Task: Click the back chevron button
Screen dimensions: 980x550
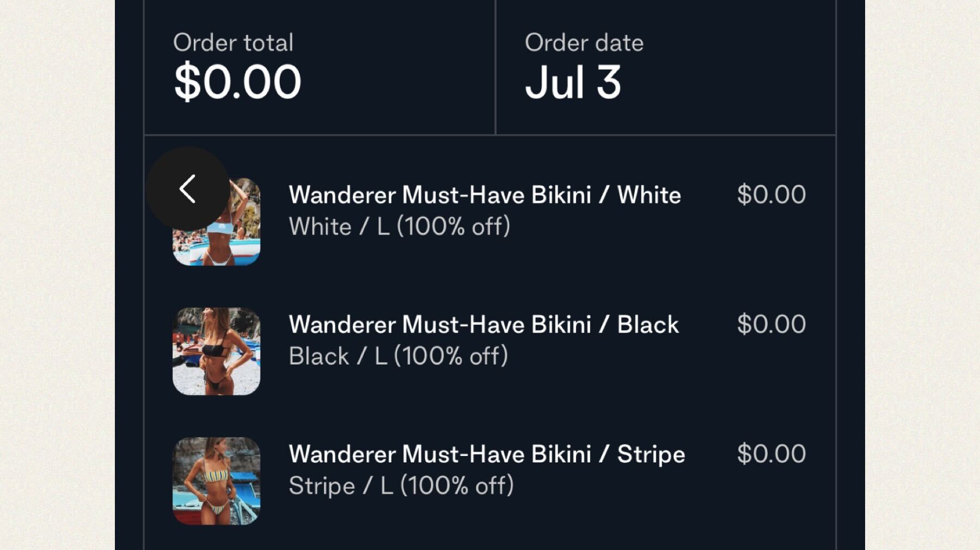Action: 188,189
